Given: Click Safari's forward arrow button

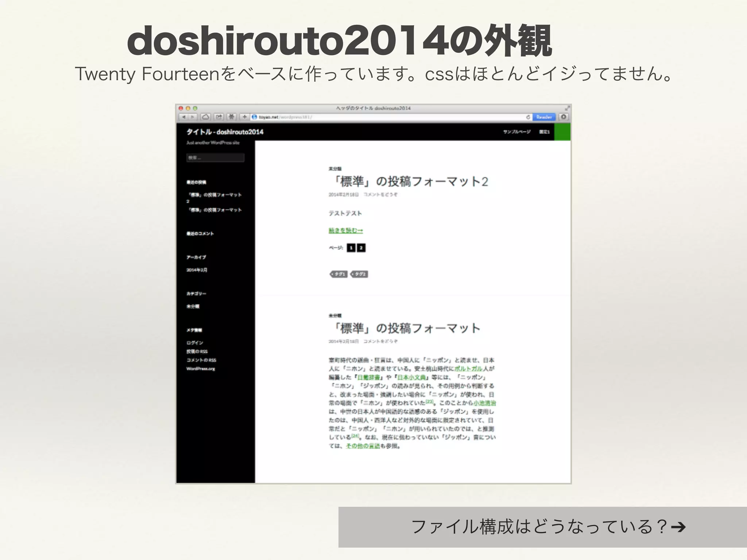Looking at the screenshot, I should coord(193,117).
